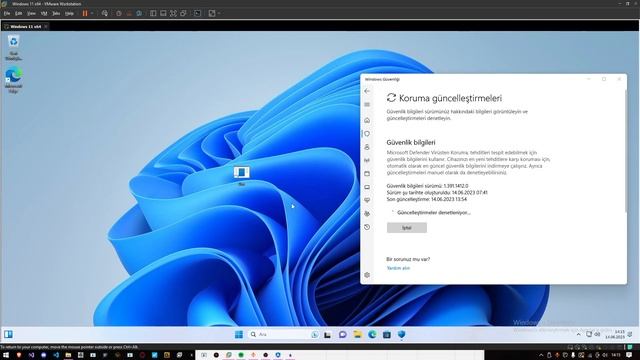Open Task View on guest taskbar
The width and height of the screenshot is (640, 360).
328,335
